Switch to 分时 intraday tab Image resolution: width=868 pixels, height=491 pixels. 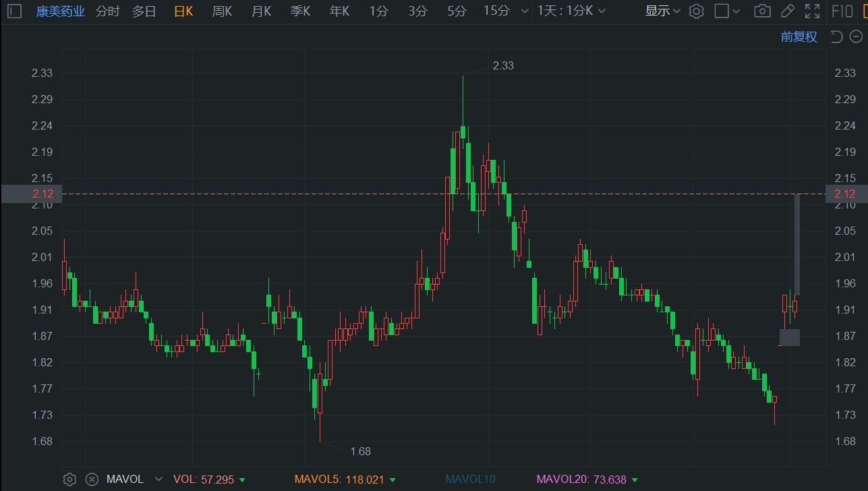tap(107, 11)
